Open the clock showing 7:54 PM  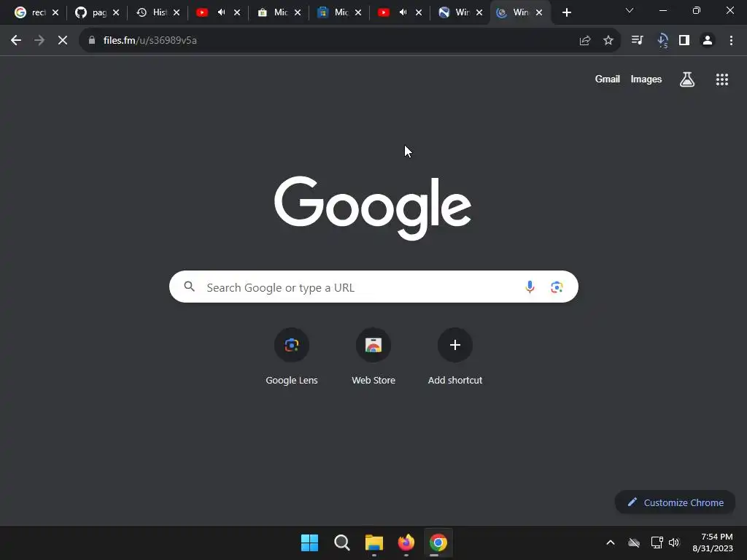pyautogui.click(x=713, y=542)
